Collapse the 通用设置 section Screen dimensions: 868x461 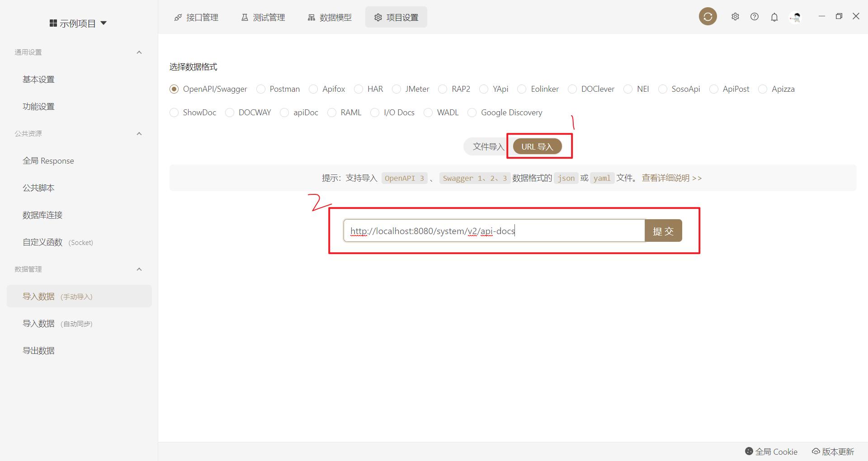tap(139, 52)
